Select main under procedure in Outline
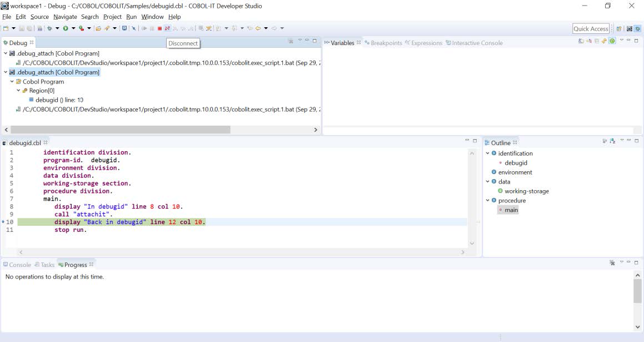This screenshot has height=342, width=644. (x=510, y=210)
